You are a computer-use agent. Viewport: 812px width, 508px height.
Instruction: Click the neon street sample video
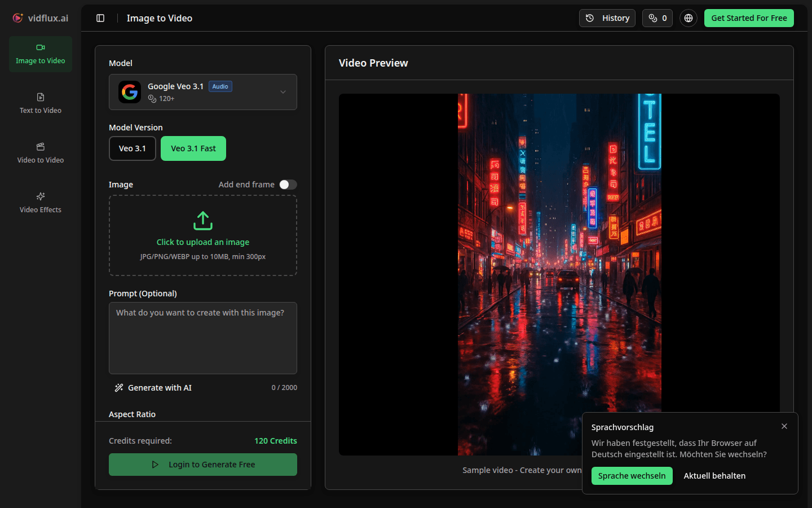click(x=559, y=274)
